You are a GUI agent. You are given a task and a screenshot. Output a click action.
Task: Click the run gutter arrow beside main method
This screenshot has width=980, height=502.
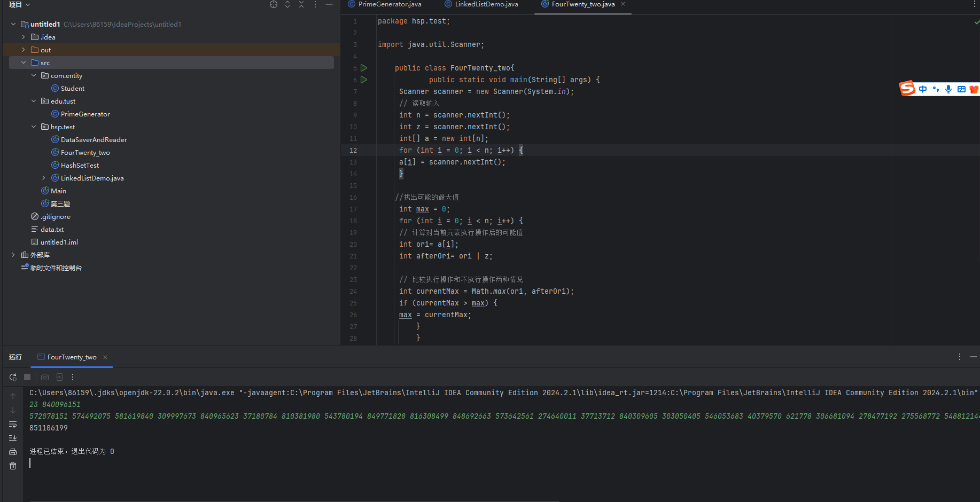point(364,80)
